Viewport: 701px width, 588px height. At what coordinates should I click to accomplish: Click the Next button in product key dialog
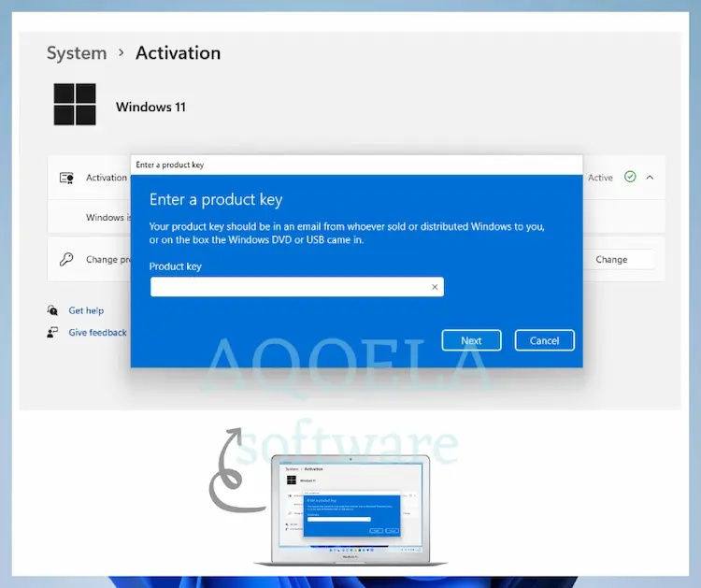[471, 340]
